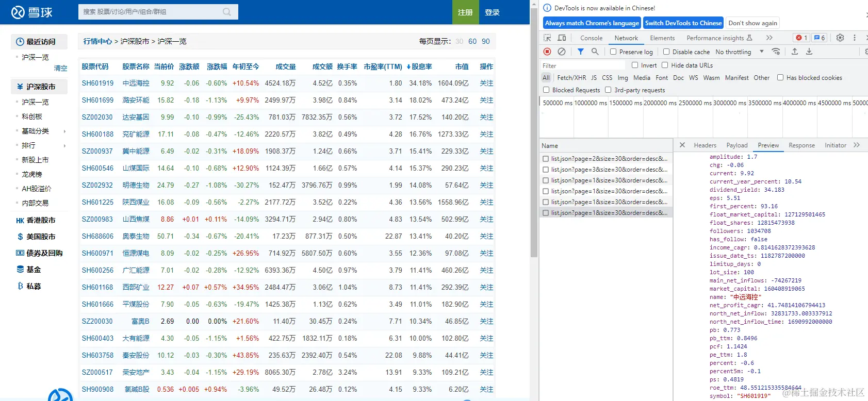The image size is (868, 401).
Task: Export HAR file download icon
Action: click(x=809, y=52)
